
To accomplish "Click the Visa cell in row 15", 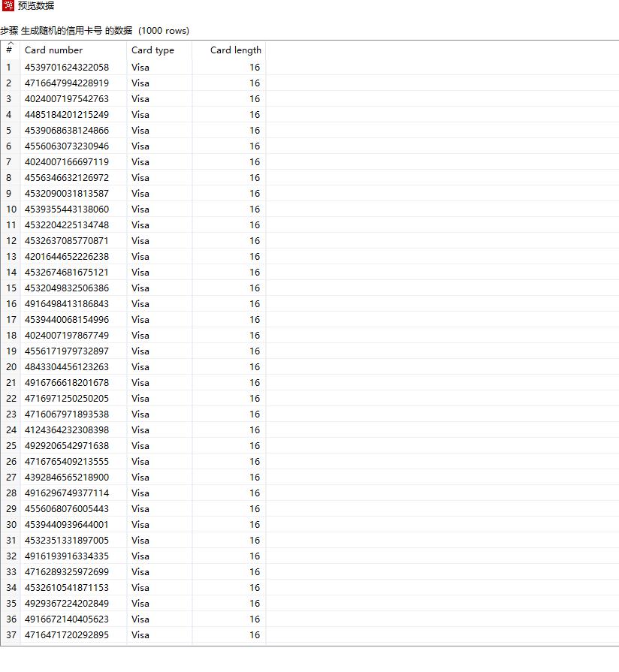I will [x=140, y=288].
